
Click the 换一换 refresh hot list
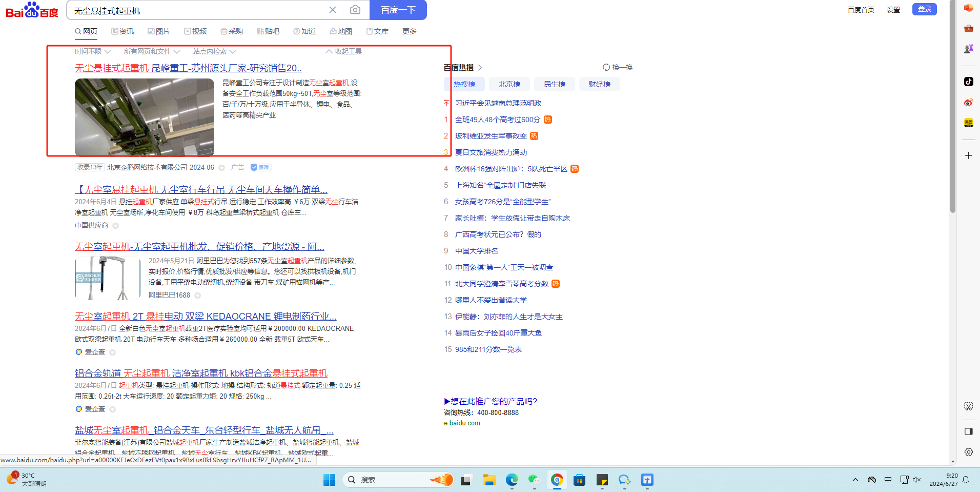click(618, 67)
